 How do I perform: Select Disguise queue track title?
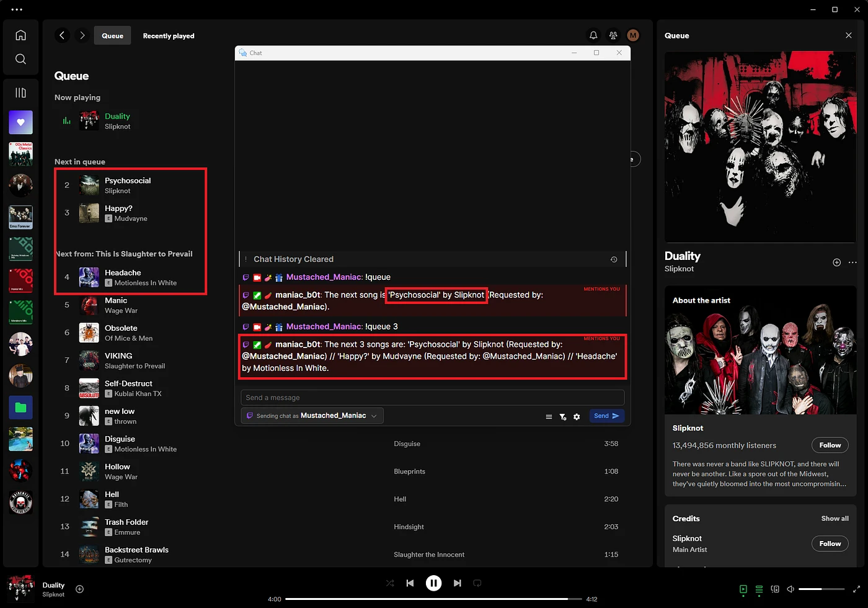pos(120,439)
